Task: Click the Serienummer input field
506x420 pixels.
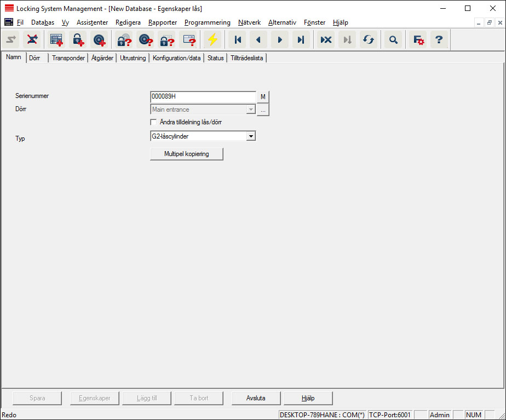Action: pyautogui.click(x=203, y=96)
